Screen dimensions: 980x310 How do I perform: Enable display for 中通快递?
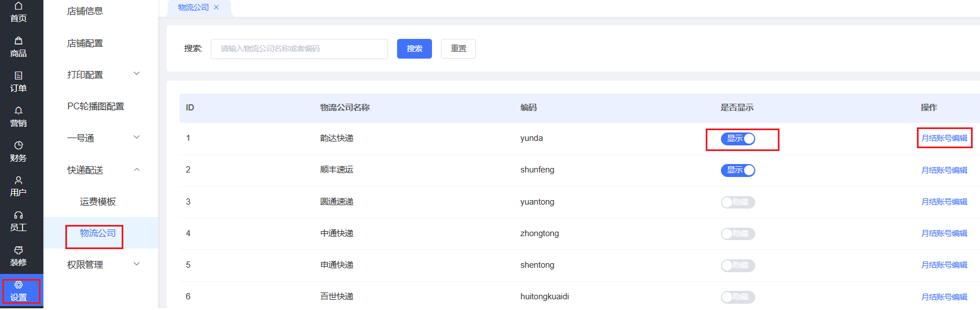click(738, 234)
